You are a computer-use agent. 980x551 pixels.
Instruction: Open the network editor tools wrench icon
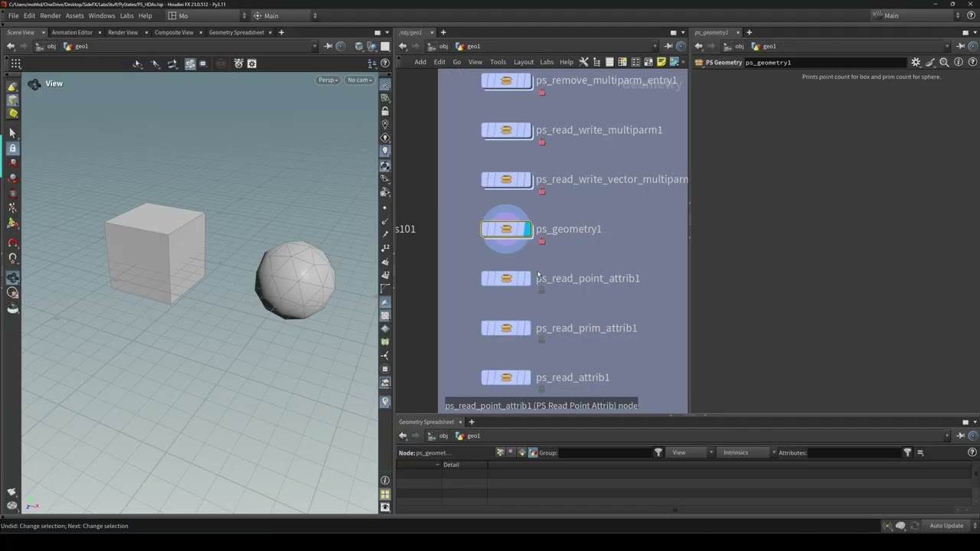tap(583, 62)
